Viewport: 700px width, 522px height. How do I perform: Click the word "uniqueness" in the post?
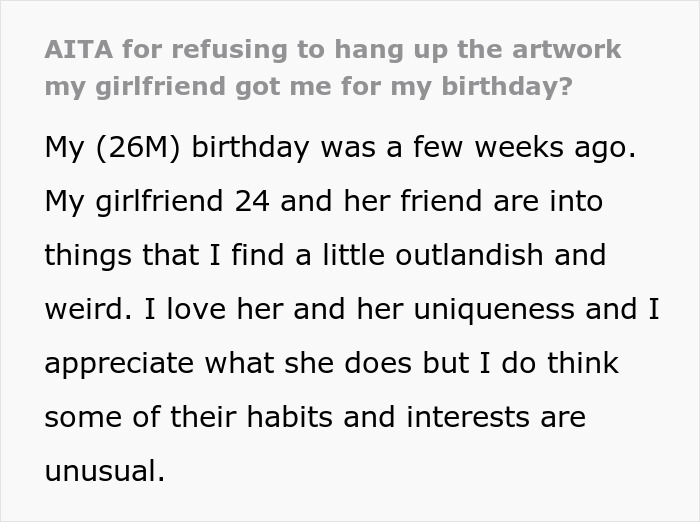[494, 309]
